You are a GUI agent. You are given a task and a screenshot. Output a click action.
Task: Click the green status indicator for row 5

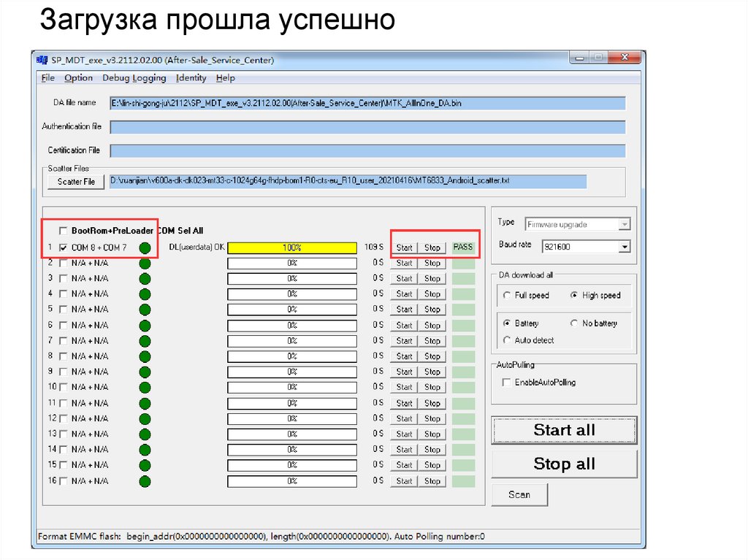coord(145,310)
